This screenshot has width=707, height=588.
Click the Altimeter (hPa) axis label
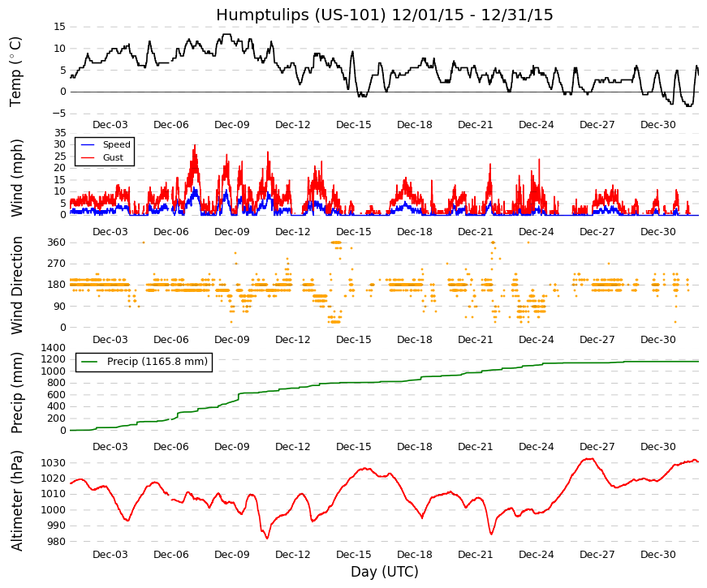pos(16,500)
